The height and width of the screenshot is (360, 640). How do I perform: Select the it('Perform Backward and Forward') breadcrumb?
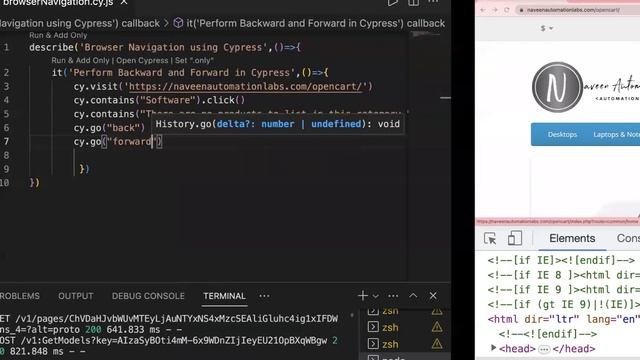pyautogui.click(x=316, y=23)
